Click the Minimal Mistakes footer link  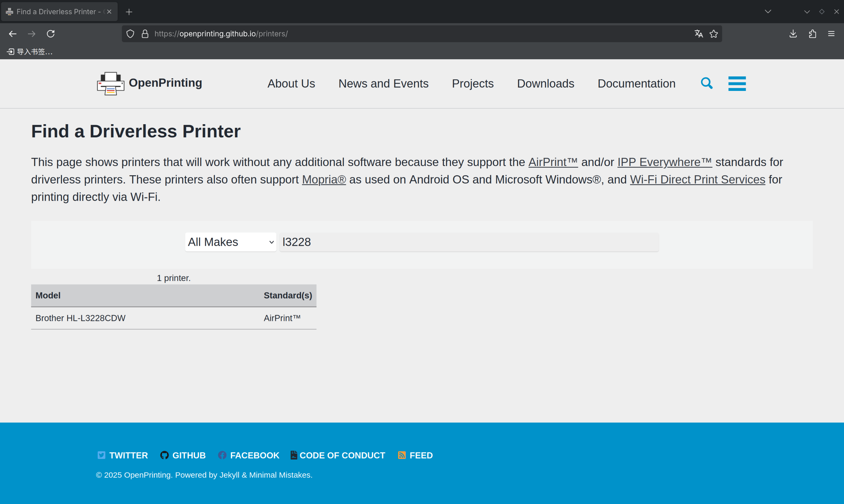pos(280,475)
